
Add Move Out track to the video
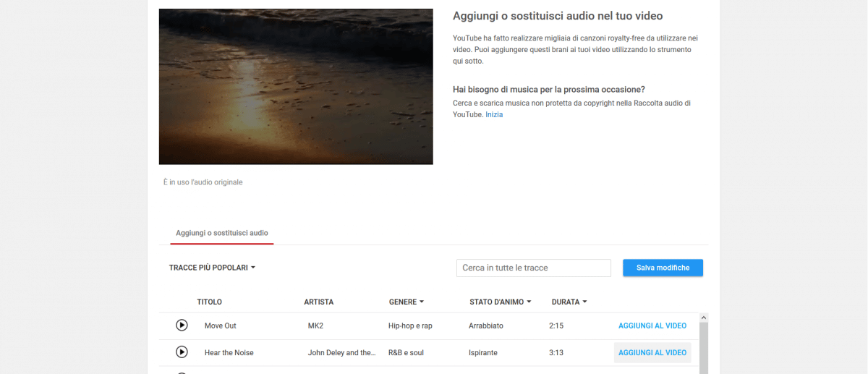[652, 326]
